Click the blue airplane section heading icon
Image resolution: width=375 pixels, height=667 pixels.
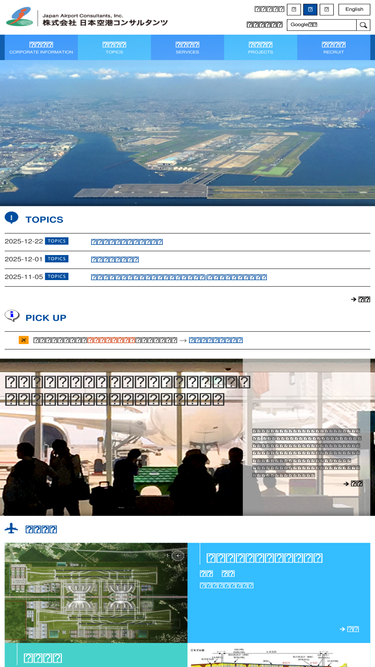click(11, 528)
